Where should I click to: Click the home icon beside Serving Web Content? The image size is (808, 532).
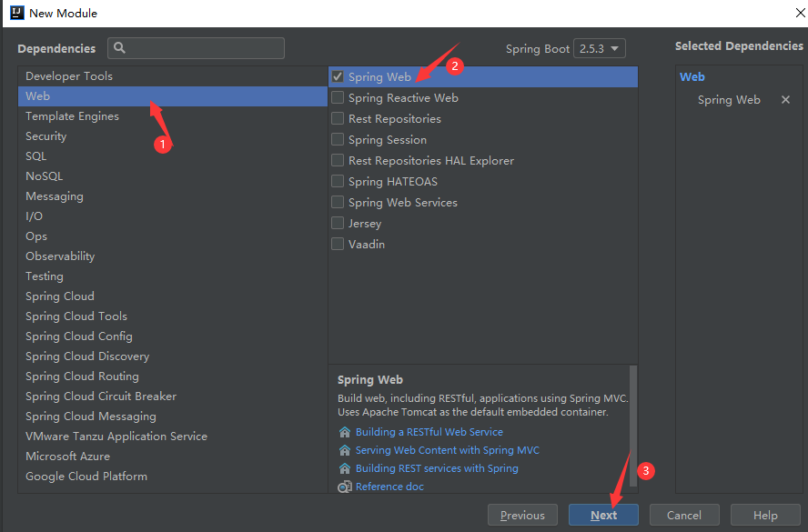click(x=345, y=450)
